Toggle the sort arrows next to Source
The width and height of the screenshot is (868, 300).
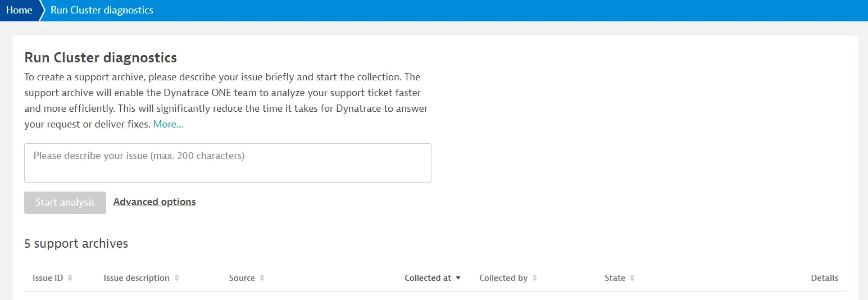tap(262, 278)
